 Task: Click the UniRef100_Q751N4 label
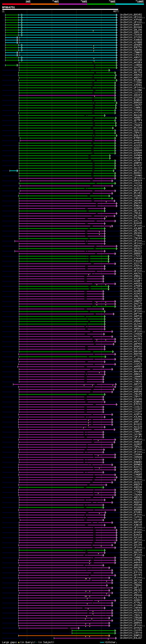click(131, 620)
